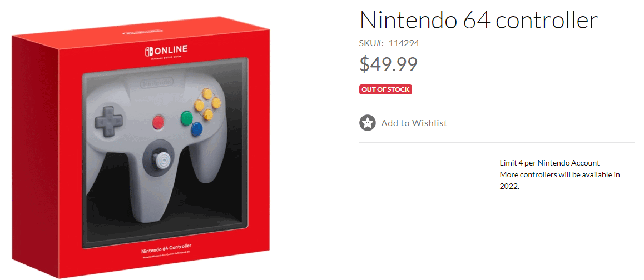The width and height of the screenshot is (644, 280).
Task: Click the $49.99 price text
Action: [x=389, y=64]
